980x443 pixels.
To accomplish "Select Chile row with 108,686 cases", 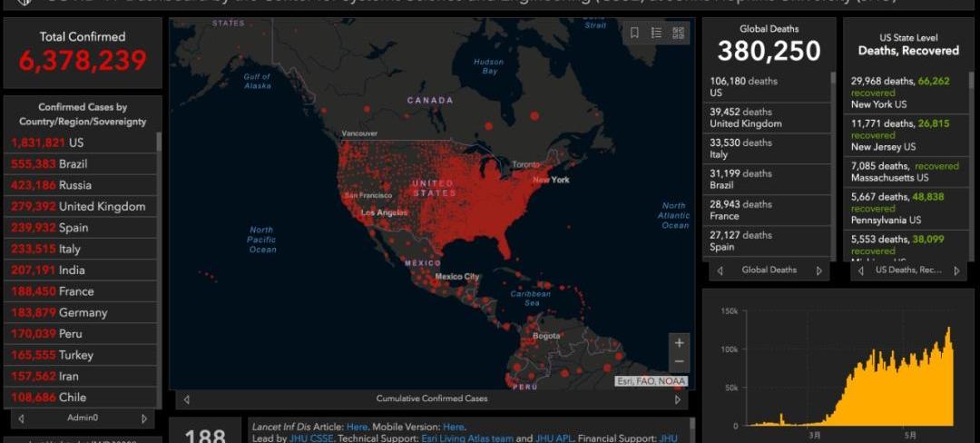I will pos(80,398).
